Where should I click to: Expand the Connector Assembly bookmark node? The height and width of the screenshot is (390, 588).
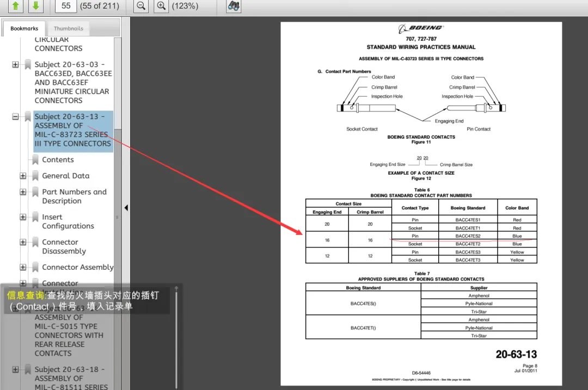[x=23, y=267]
